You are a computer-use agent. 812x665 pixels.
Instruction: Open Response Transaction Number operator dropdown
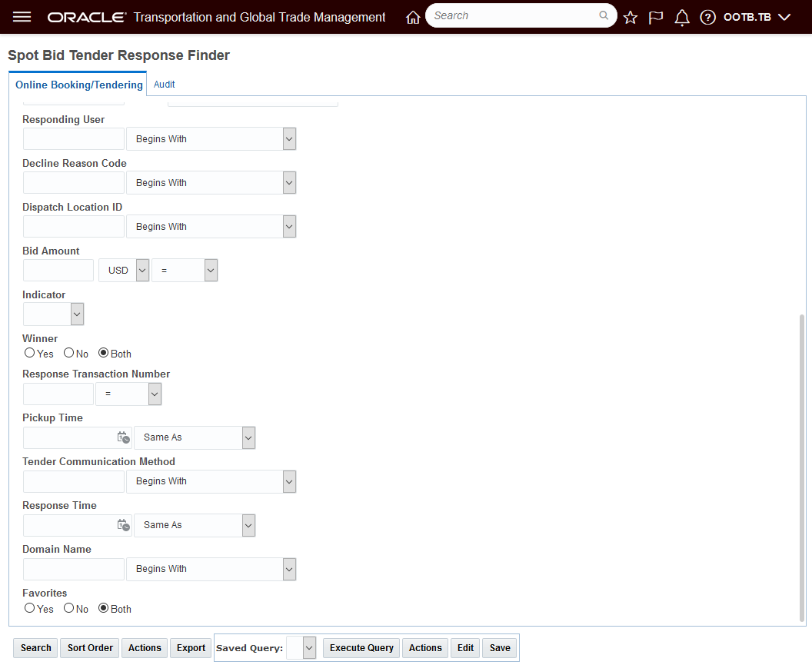[x=129, y=394]
